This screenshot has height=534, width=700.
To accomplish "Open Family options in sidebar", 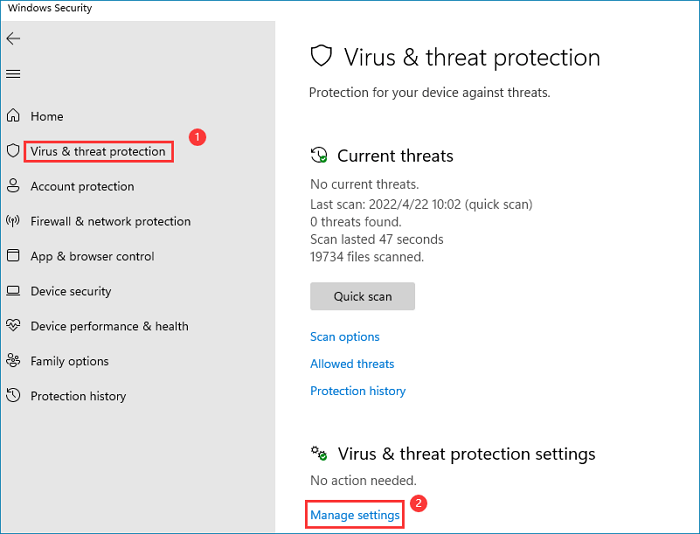I will coord(69,361).
